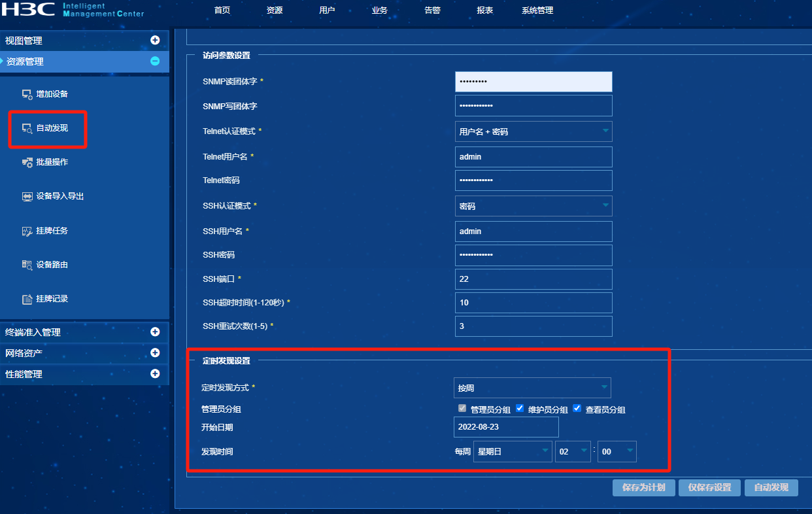Open the weekday dropdown showing 星期日
The height and width of the screenshot is (514, 812).
coord(513,451)
